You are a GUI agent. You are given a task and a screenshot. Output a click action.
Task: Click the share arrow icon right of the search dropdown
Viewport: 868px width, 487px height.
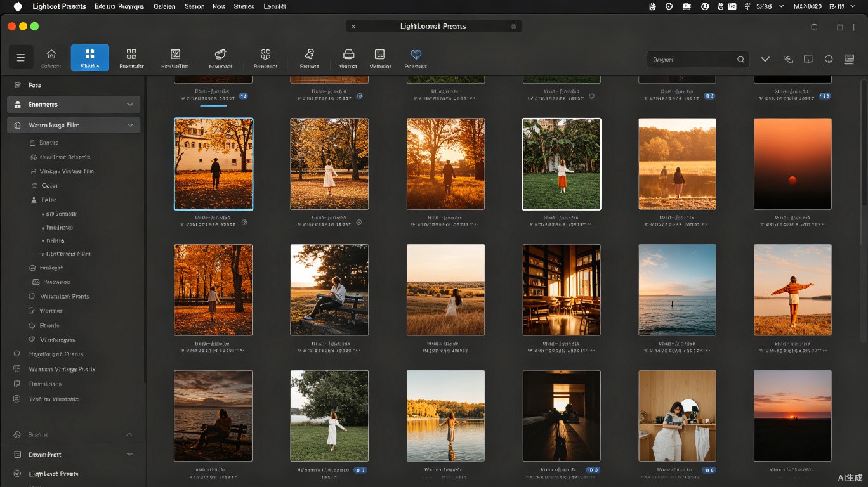[788, 59]
